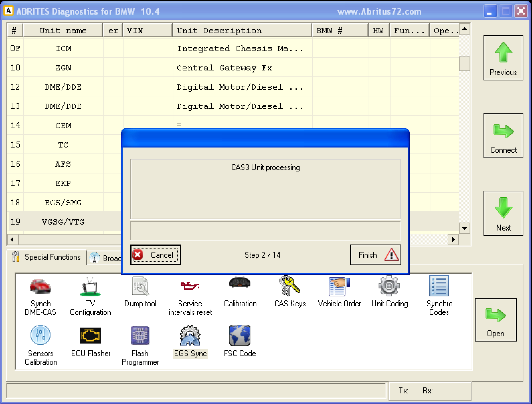Switch to the Special Functions tab
The image size is (532, 404).
click(46, 257)
